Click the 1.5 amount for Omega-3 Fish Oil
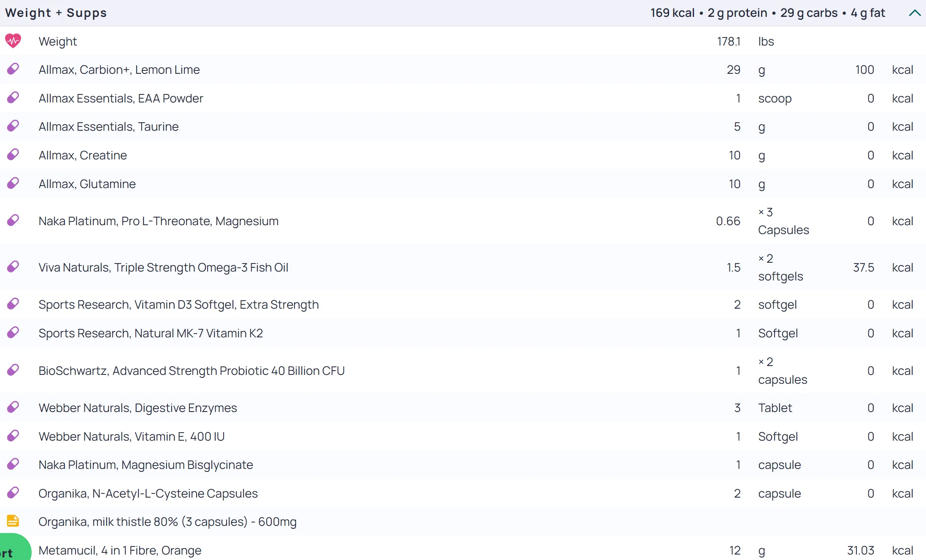Screen dimensions: 926x560 [734, 267]
